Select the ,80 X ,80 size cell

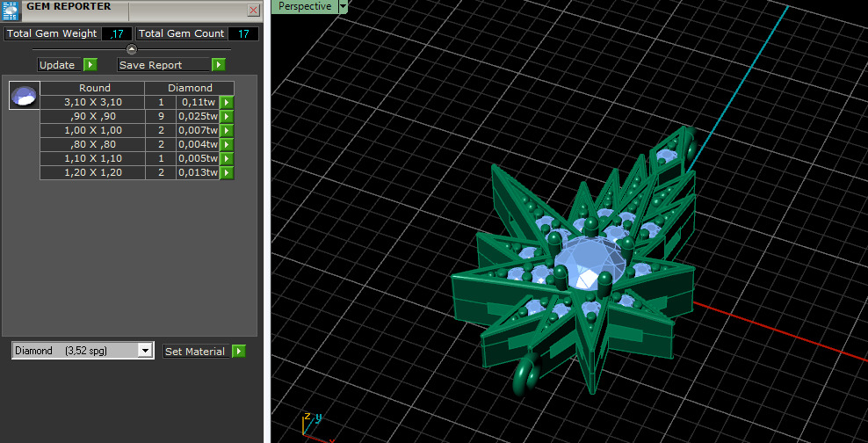click(92, 144)
